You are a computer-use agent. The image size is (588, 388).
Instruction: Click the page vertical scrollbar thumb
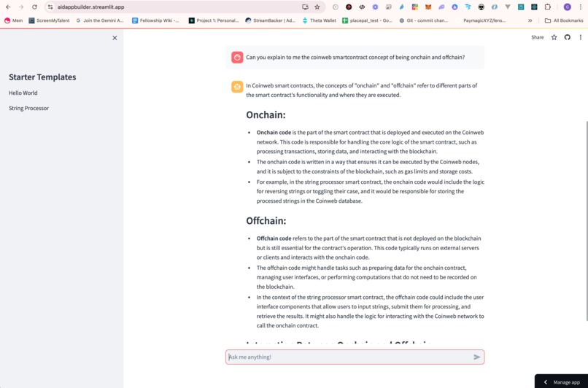[586, 221]
